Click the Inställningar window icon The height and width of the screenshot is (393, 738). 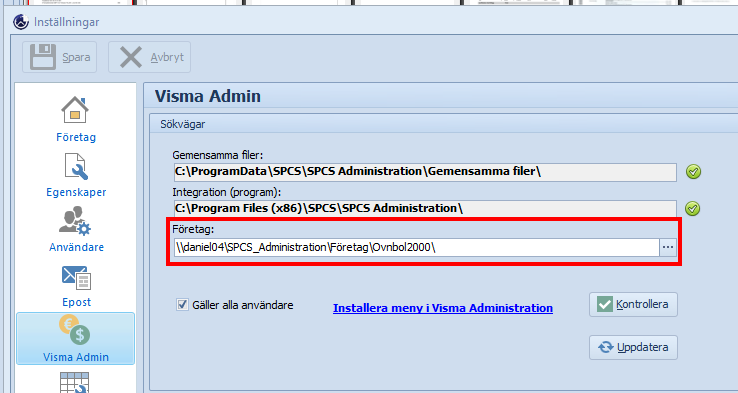coord(21,22)
